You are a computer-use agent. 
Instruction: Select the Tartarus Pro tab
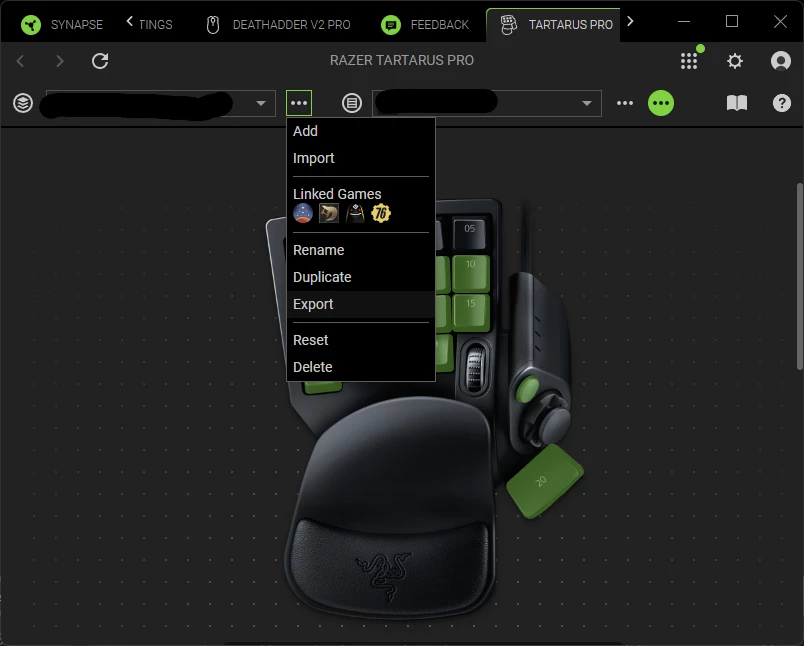(x=555, y=24)
